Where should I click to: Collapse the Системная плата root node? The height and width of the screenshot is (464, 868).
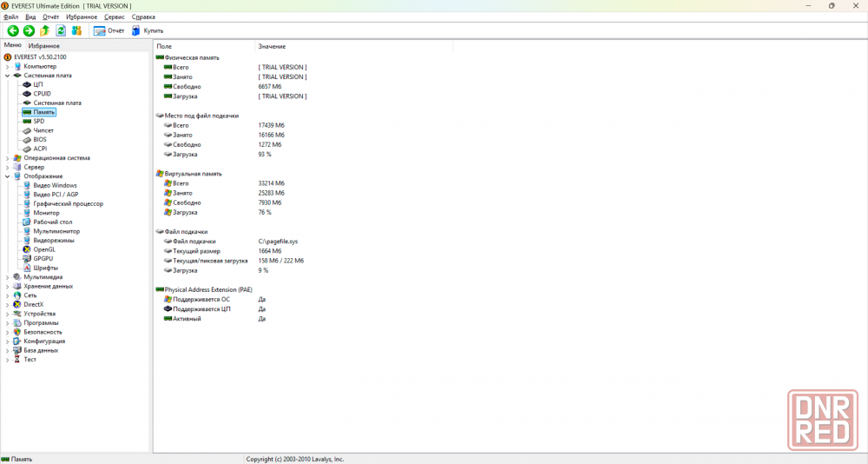click(7, 76)
